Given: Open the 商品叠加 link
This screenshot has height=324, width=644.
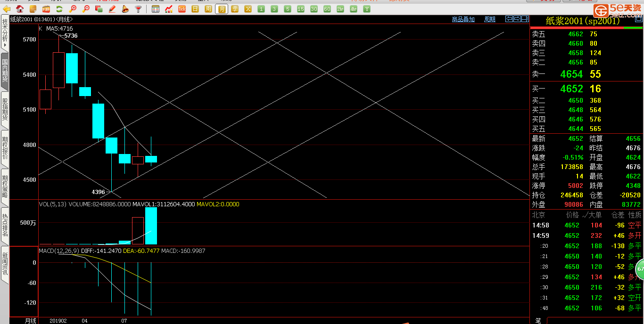Looking at the screenshot, I should click(x=463, y=19).
